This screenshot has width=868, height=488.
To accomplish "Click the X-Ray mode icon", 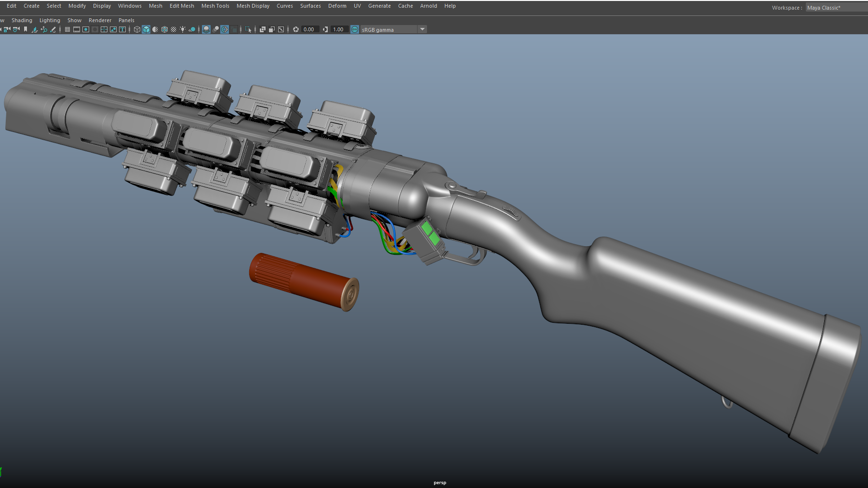I will [x=263, y=29].
